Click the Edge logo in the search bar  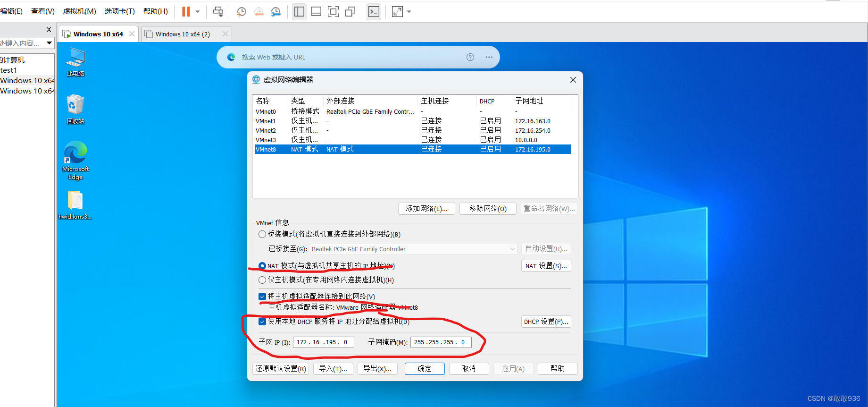point(231,57)
